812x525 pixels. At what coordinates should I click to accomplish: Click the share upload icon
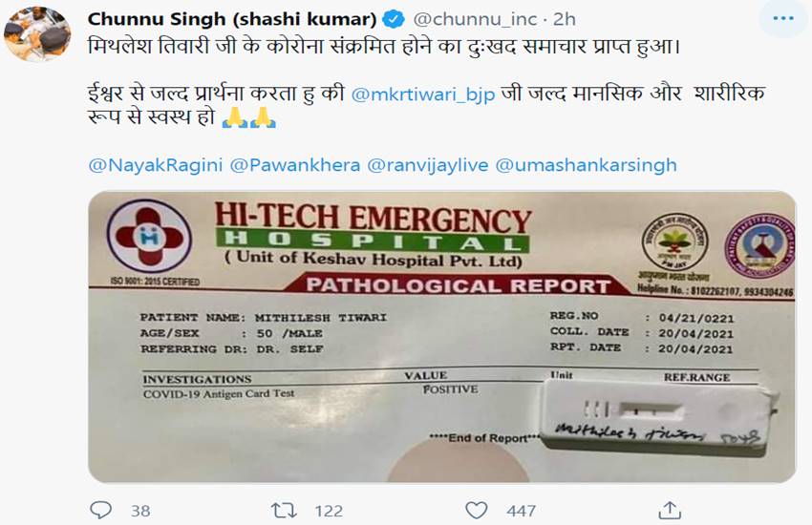coord(669,510)
